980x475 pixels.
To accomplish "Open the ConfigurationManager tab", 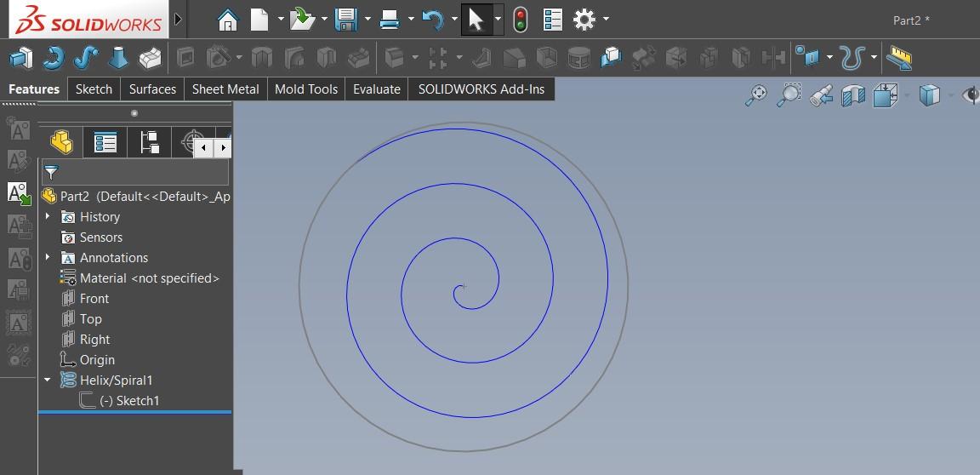I will point(150,142).
